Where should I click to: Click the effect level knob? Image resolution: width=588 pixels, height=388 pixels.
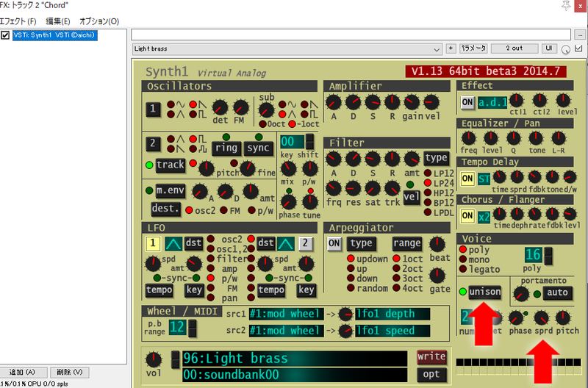point(563,101)
